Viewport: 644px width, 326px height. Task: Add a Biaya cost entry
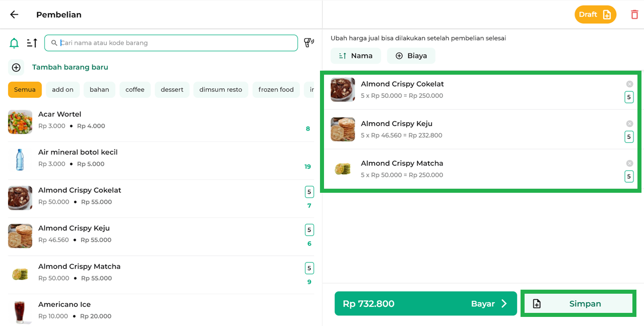pyautogui.click(x=411, y=56)
